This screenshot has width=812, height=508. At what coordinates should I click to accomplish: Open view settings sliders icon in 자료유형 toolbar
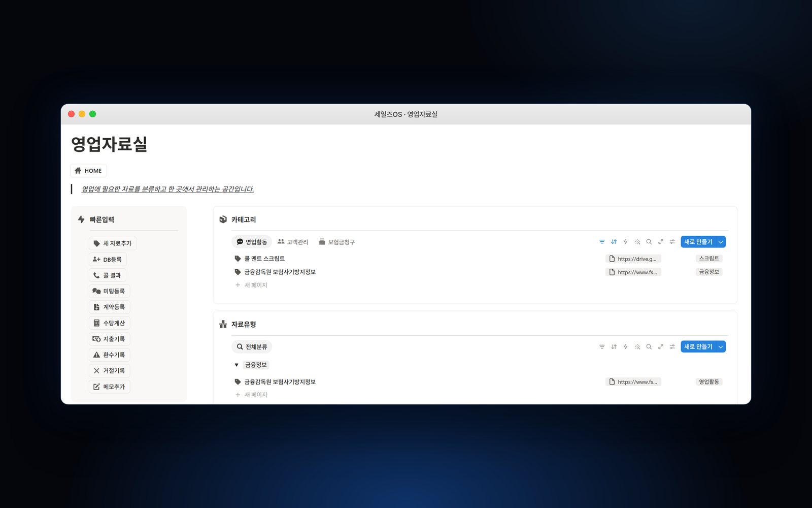(x=672, y=346)
